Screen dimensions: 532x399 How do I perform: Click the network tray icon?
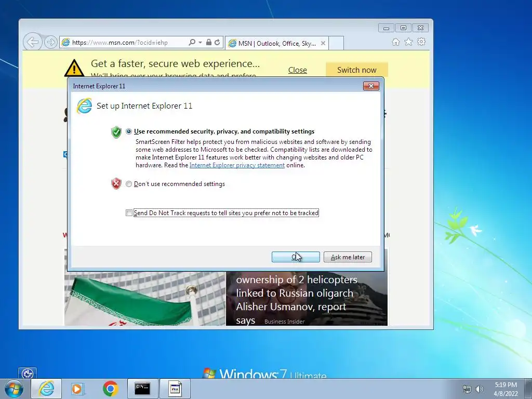[467, 389]
